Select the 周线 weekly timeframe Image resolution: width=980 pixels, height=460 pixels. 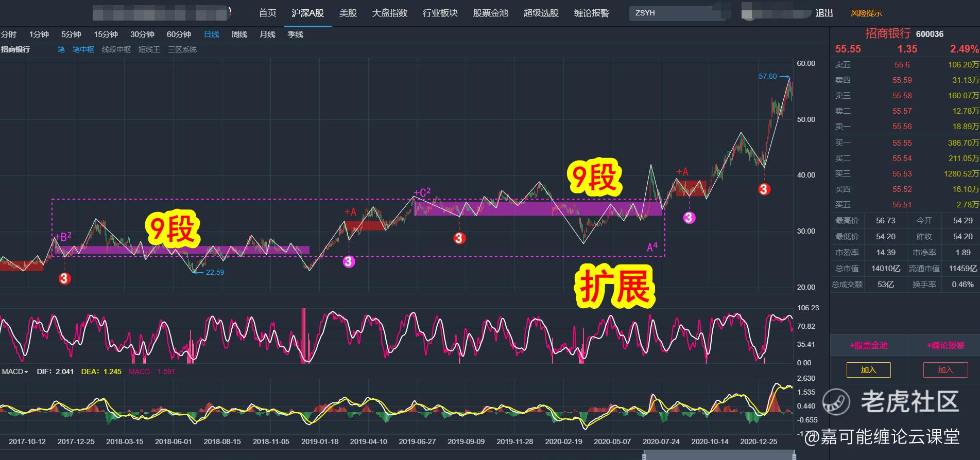[239, 34]
